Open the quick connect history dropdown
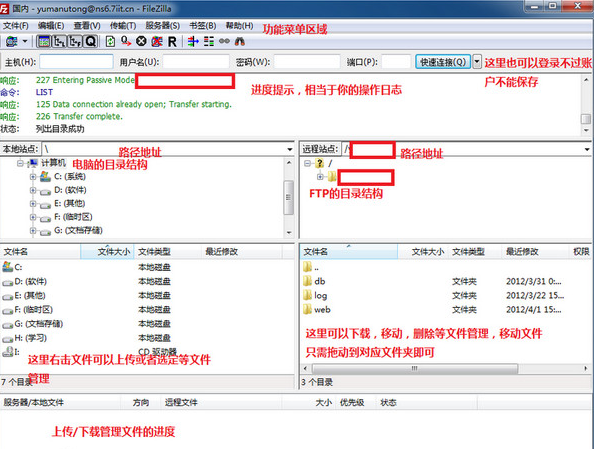594x449 pixels. (x=477, y=62)
